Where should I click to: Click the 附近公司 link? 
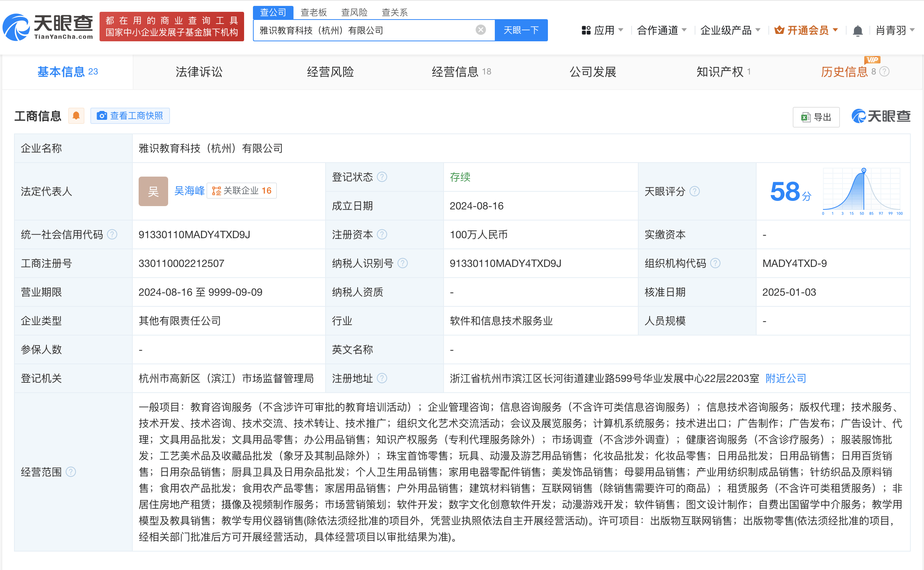786,378
